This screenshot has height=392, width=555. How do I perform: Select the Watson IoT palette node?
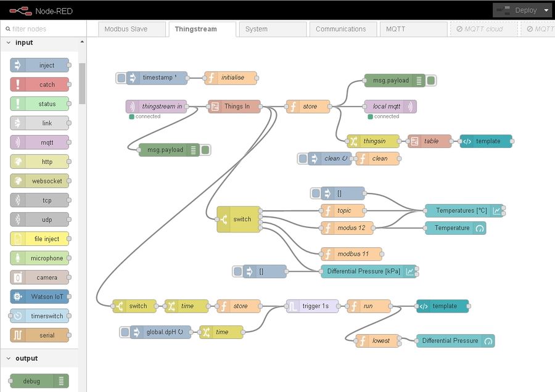[39, 296]
